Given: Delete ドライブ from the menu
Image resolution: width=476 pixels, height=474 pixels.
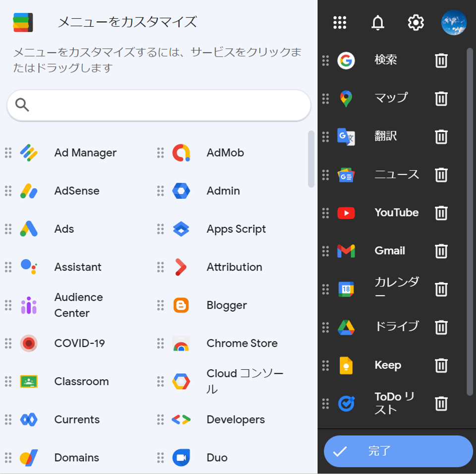Looking at the screenshot, I should (x=441, y=327).
